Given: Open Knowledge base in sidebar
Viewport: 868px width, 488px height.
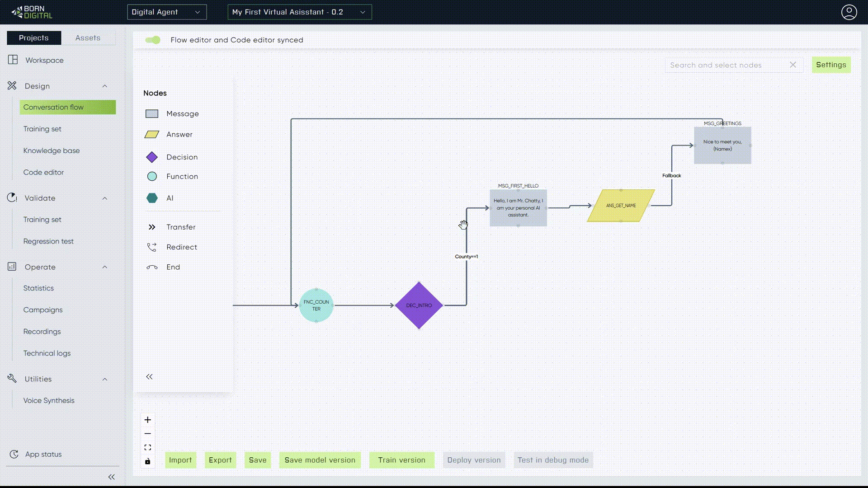Looking at the screenshot, I should (x=52, y=150).
